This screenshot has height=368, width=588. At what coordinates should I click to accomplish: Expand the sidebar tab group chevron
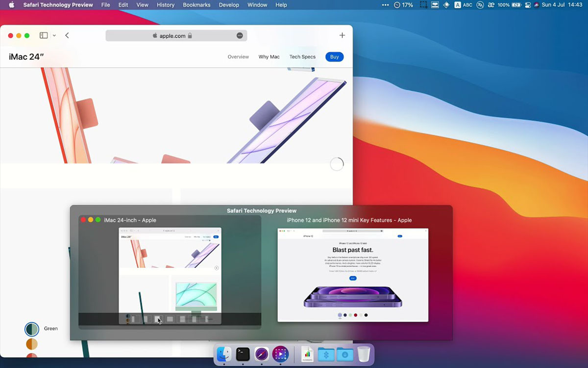[54, 35]
